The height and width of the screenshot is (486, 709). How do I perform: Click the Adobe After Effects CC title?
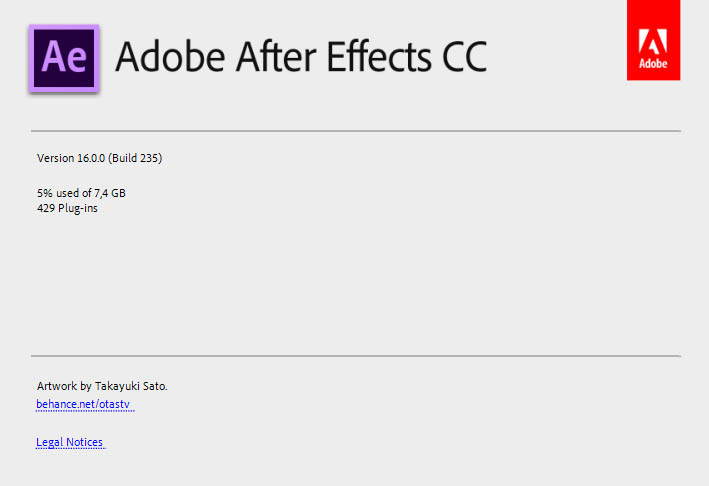coord(301,57)
